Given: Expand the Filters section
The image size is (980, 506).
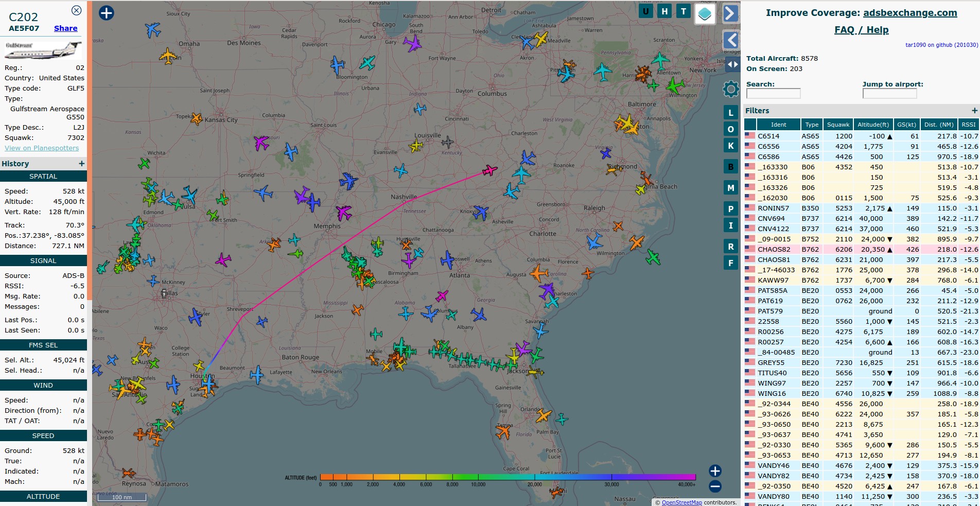Looking at the screenshot, I should 974,111.
